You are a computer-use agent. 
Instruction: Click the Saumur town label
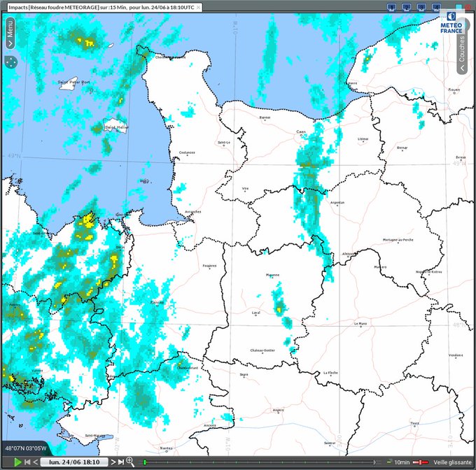tap(330, 443)
